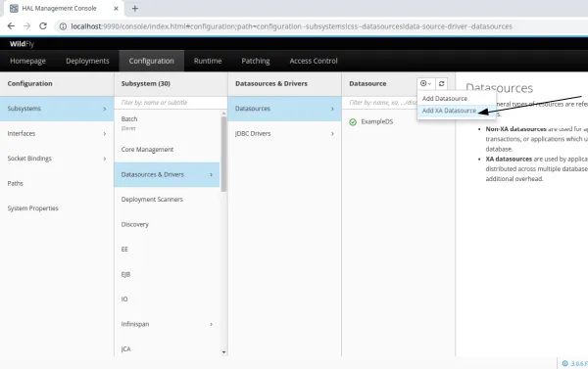Click the subsystem filter field
Viewport: 588px width, 369px height.
pyautogui.click(x=171, y=102)
